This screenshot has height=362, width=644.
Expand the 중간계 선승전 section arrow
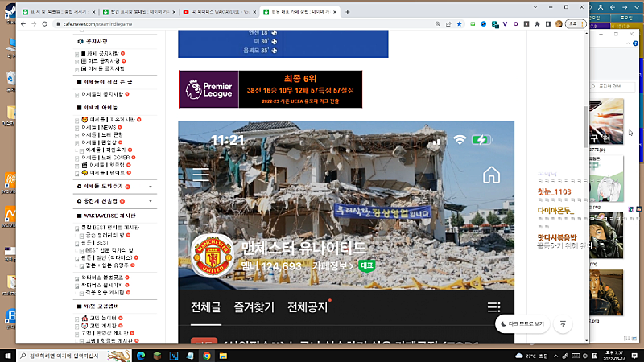[151, 201]
